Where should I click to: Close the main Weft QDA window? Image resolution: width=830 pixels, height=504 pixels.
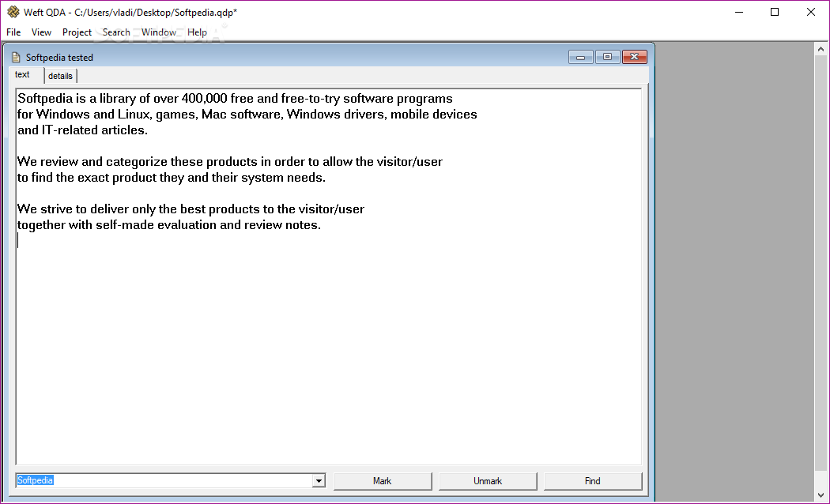[x=810, y=12]
